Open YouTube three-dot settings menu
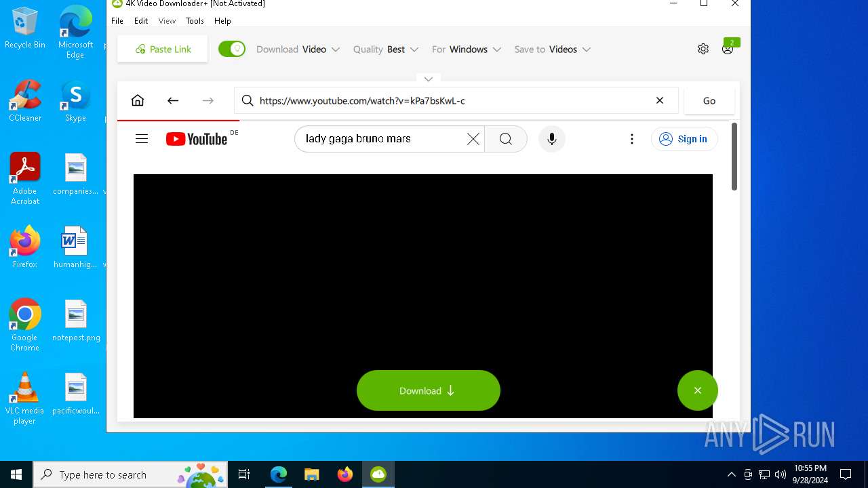The height and width of the screenshot is (488, 868). [632, 139]
